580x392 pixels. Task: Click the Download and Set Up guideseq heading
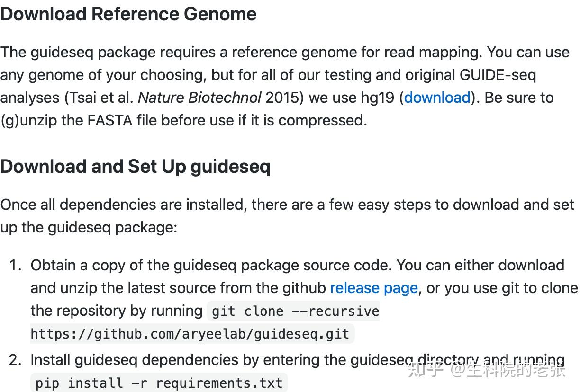click(135, 167)
